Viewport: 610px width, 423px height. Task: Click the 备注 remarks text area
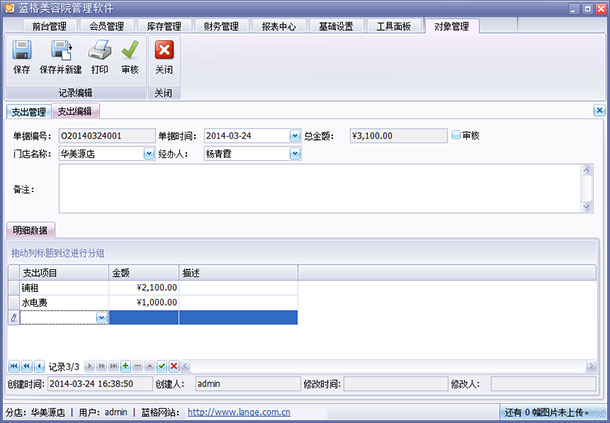pyautogui.click(x=320, y=188)
